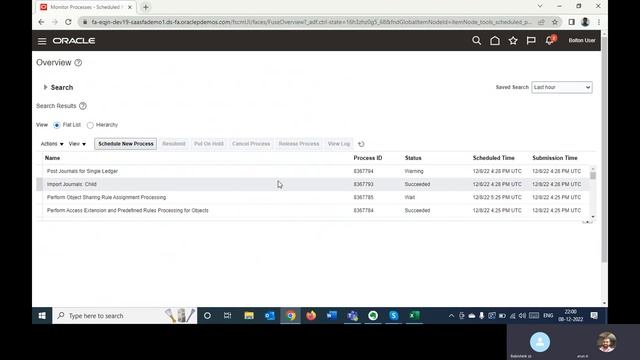
Task: Sort by the Name column header
Action: [x=52, y=158]
